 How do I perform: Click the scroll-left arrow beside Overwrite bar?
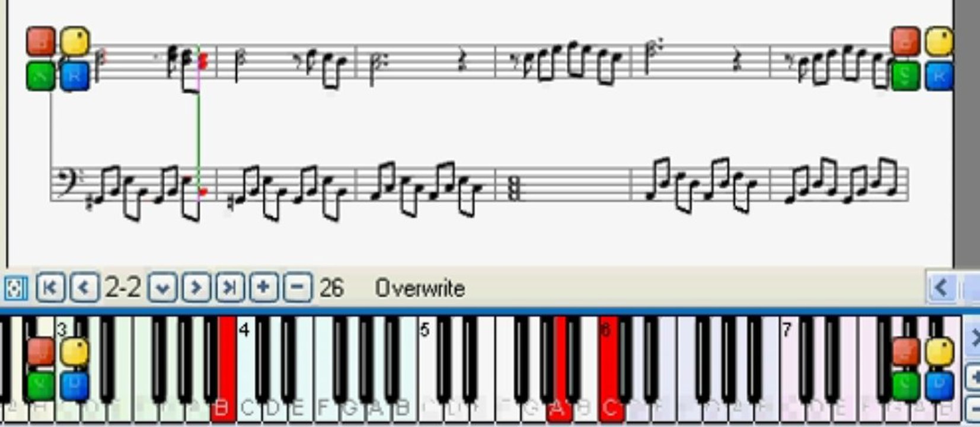(x=941, y=288)
